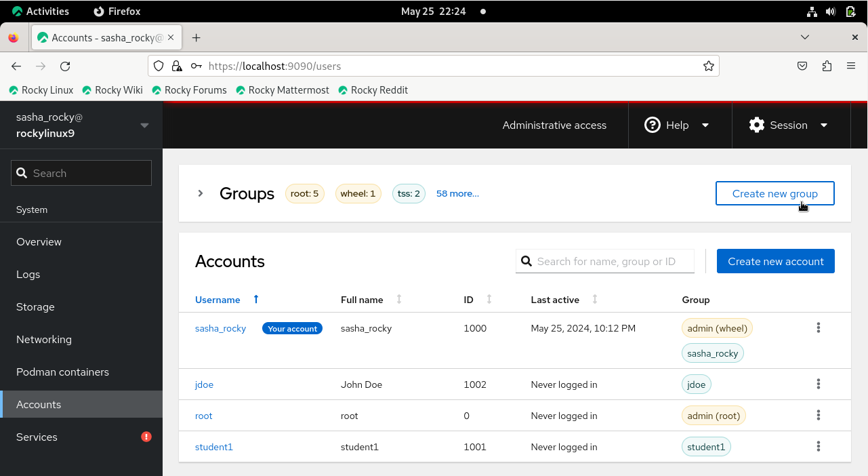Viewport: 868px width, 476px height.
Task: Reload the page in Firefox
Action: (x=65, y=66)
